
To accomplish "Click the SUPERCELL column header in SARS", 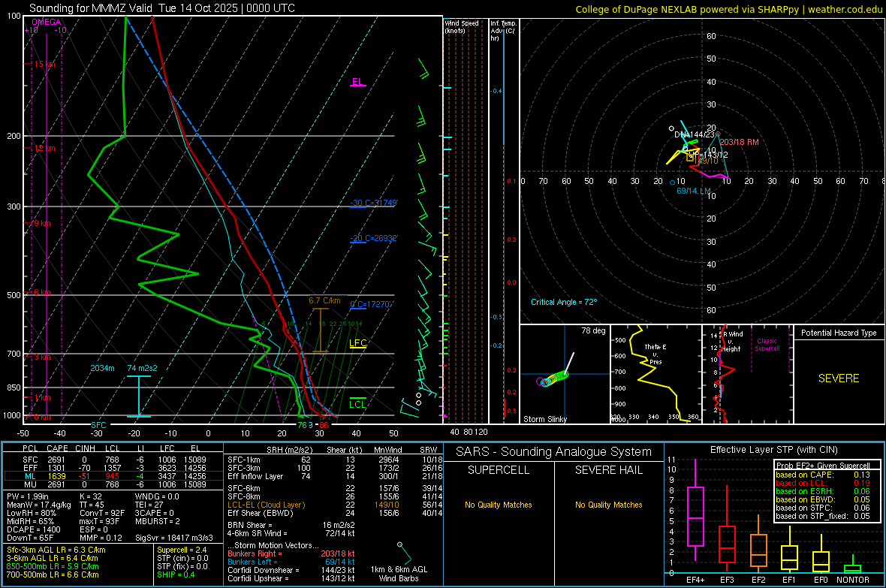I will coord(499,470).
